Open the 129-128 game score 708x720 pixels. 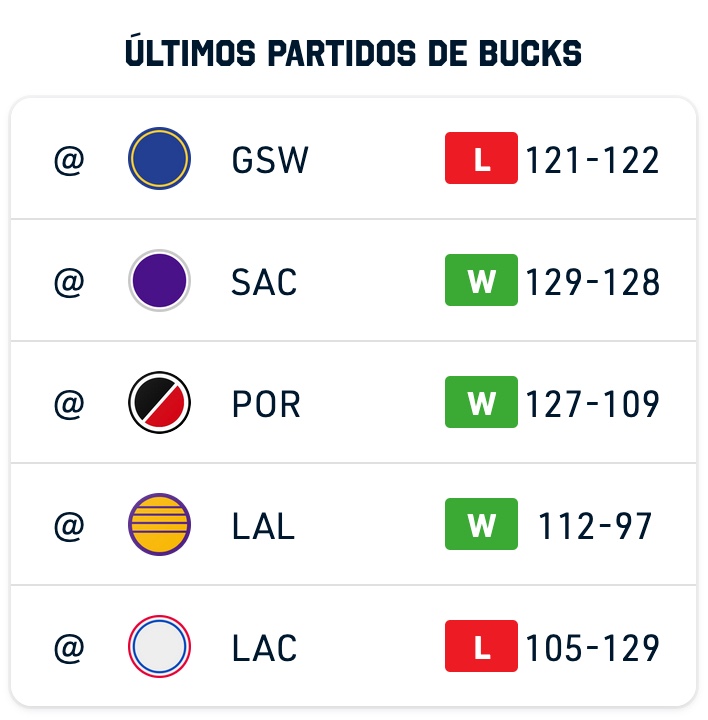(592, 282)
